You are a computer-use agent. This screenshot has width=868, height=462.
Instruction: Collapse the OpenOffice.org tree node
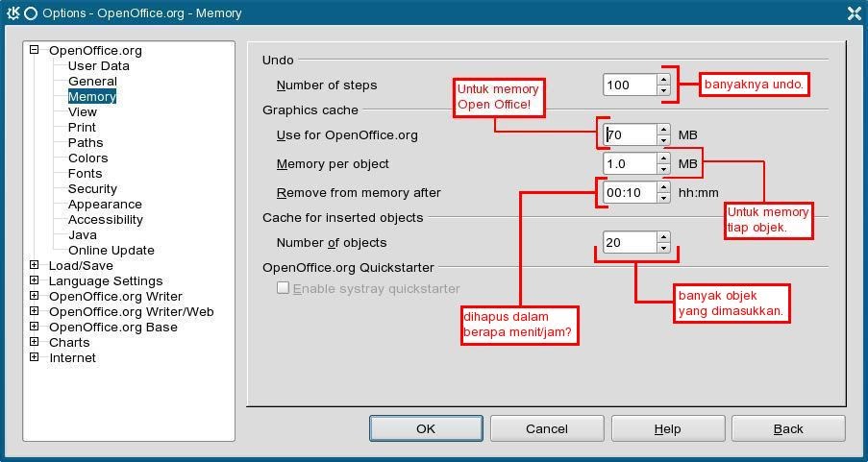[35, 50]
